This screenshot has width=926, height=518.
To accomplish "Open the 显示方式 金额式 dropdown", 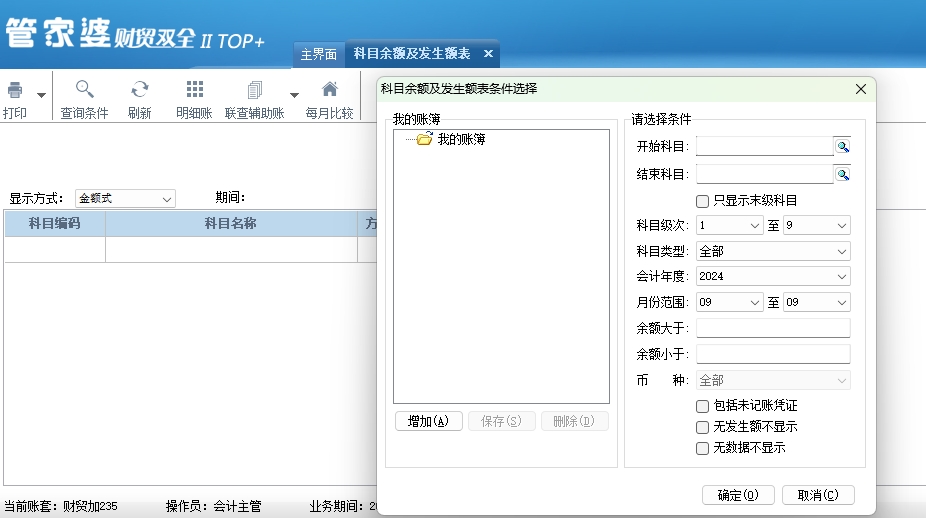I will pyautogui.click(x=125, y=198).
